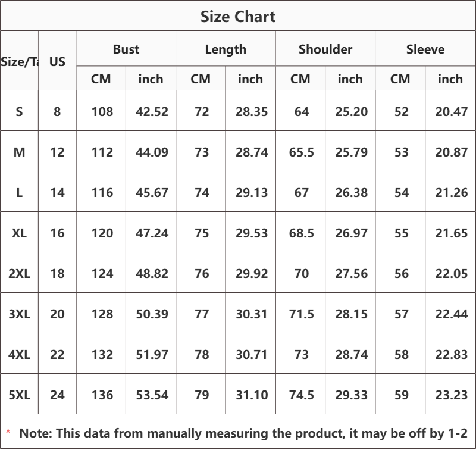This screenshot has height=450, width=476.
Task: Click the 2XL size row label
Action: [20, 273]
